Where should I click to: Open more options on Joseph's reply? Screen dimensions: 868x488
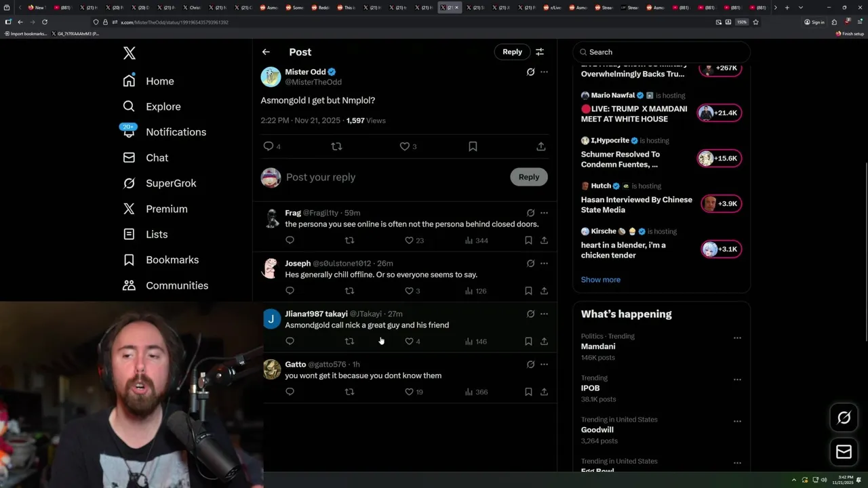pos(544,263)
